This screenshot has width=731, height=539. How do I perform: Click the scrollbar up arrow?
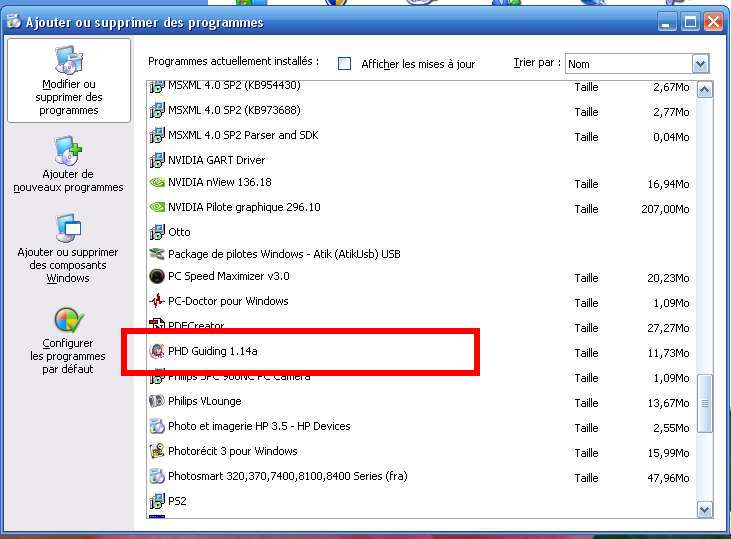click(x=704, y=89)
